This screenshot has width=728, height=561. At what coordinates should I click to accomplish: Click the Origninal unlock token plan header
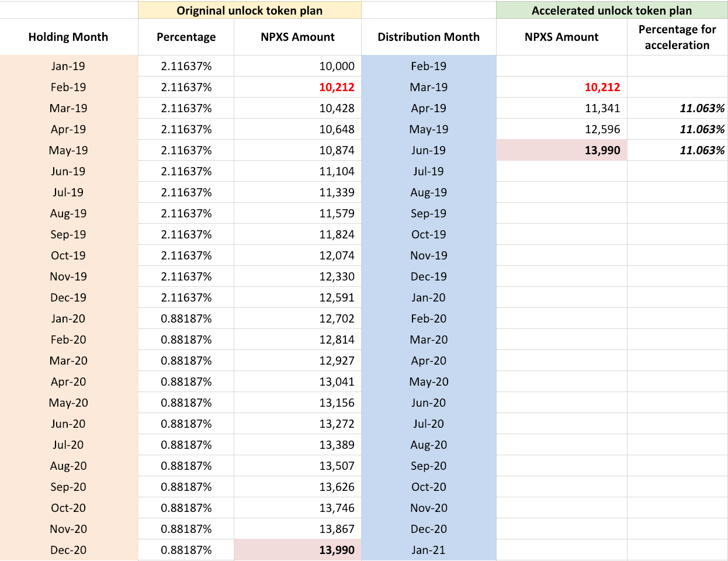pyautogui.click(x=249, y=11)
